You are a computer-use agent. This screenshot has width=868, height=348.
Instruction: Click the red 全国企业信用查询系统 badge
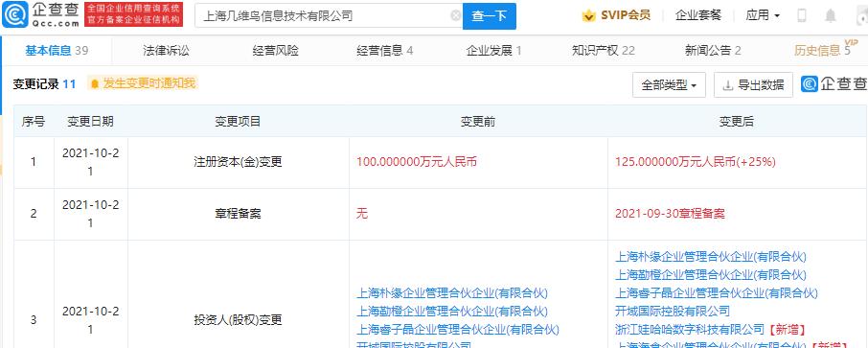tap(133, 15)
